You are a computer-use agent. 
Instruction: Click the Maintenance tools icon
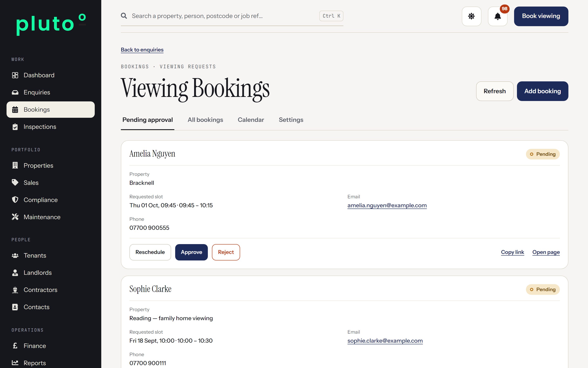tap(15, 217)
